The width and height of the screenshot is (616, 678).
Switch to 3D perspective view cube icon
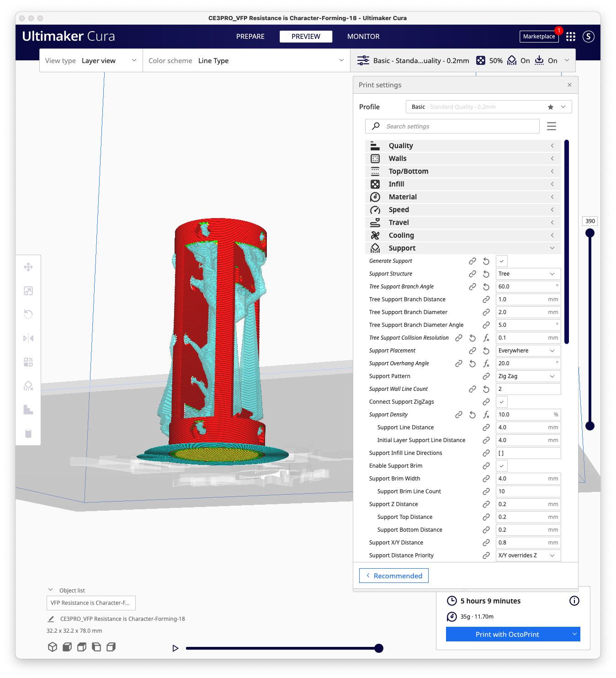pyautogui.click(x=53, y=647)
